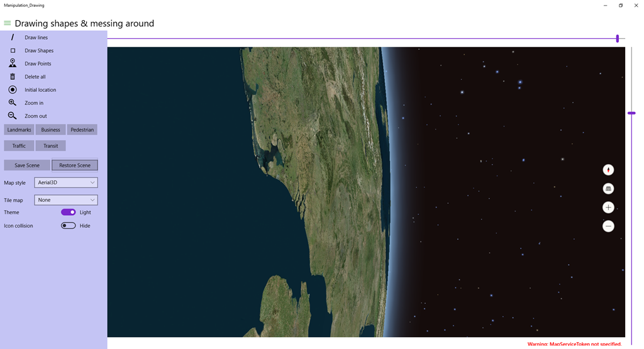
Task: Click the "Tile map" label
Action: [x=14, y=200]
